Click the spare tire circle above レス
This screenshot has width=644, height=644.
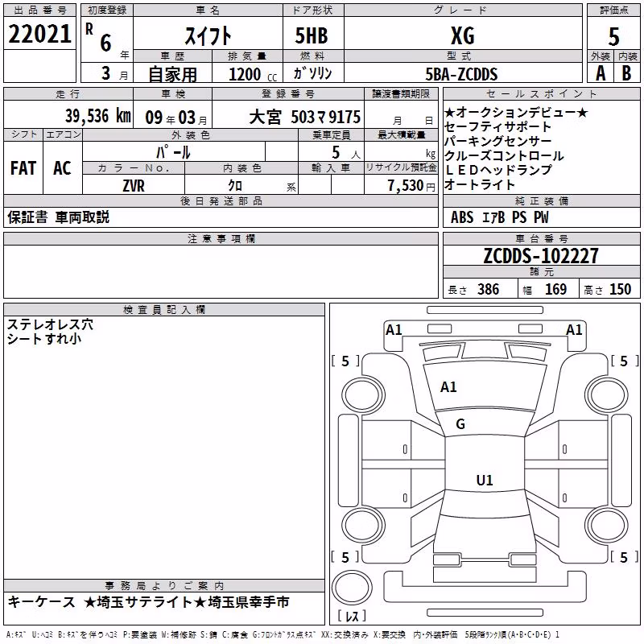pyautogui.click(x=352, y=588)
